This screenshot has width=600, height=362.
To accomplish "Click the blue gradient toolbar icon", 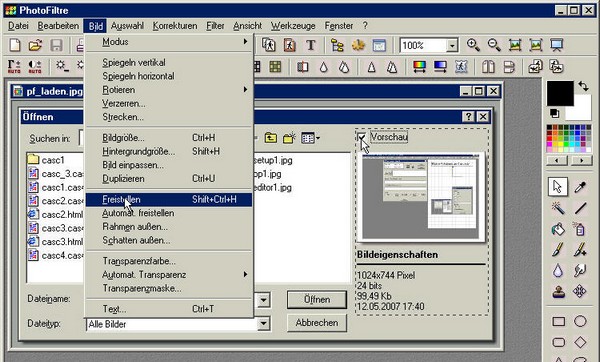I will point(440,67).
